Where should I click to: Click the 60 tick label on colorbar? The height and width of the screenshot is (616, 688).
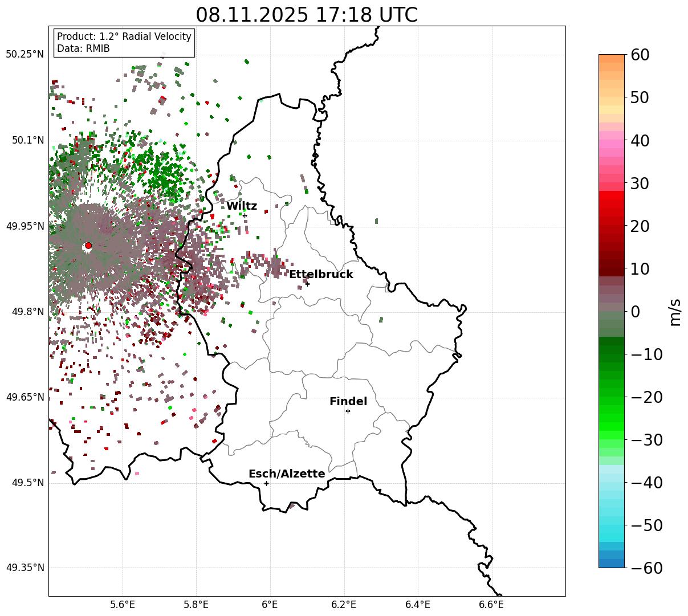click(x=640, y=55)
